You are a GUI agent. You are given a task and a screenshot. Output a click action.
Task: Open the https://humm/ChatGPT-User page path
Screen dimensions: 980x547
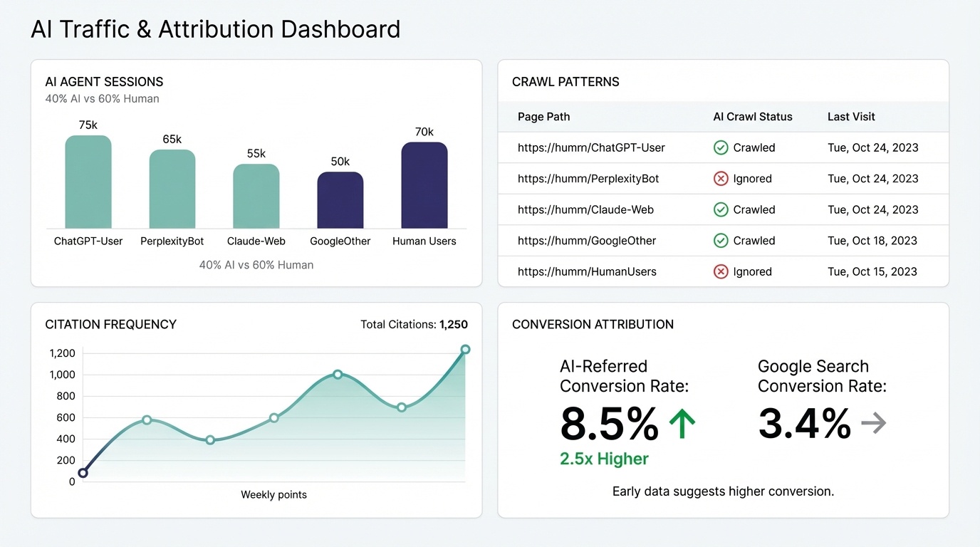(591, 147)
